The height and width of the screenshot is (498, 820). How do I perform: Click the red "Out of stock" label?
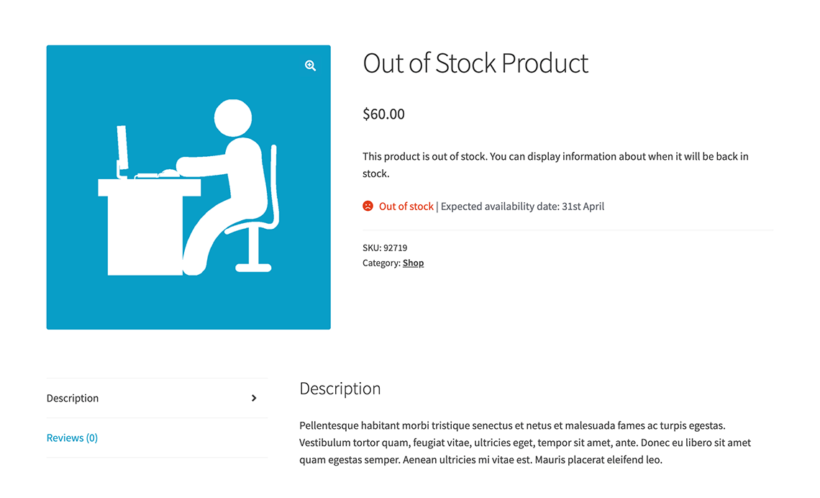406,207
